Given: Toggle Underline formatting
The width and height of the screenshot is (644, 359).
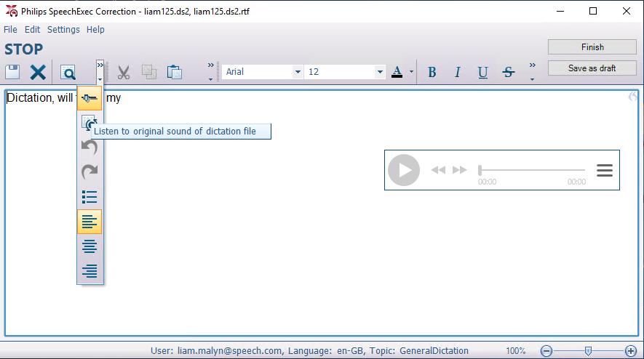Looking at the screenshot, I should click(482, 72).
